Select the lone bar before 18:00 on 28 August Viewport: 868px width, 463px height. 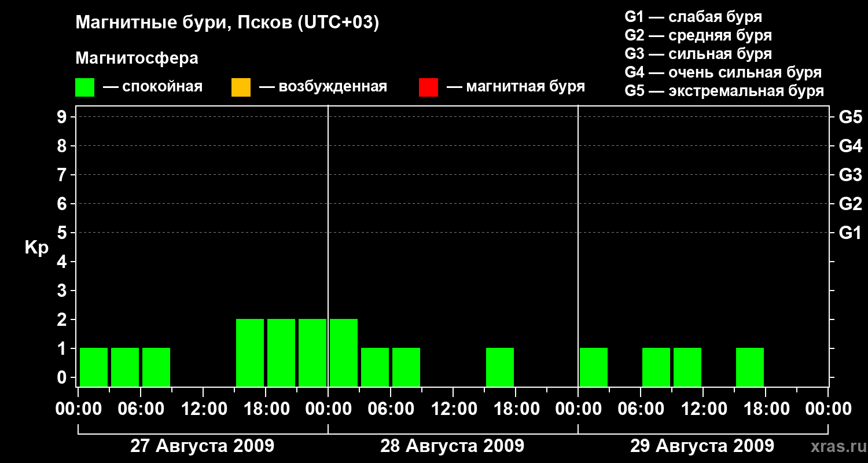(500, 367)
